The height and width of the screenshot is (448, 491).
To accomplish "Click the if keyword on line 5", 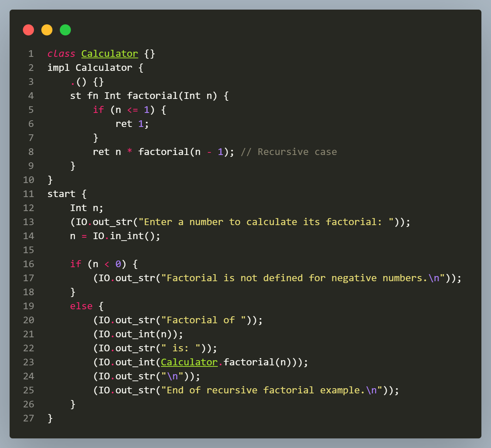I will [x=98, y=110].
